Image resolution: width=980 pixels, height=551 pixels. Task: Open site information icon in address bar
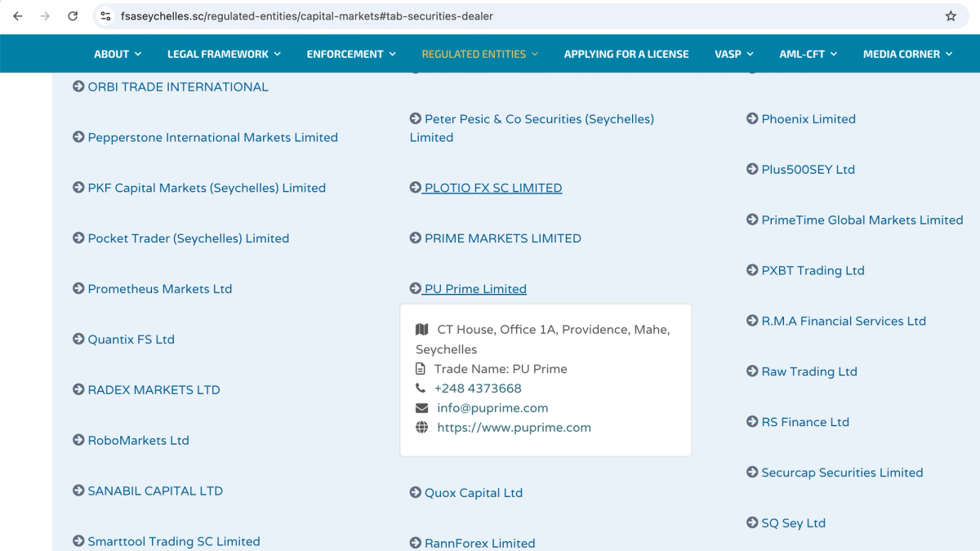click(105, 16)
